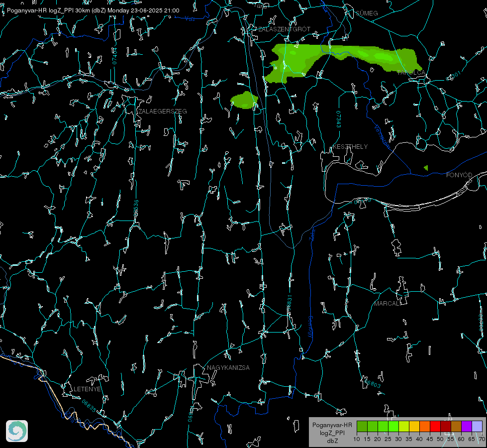Select the KESZTHELY town label

point(350,147)
